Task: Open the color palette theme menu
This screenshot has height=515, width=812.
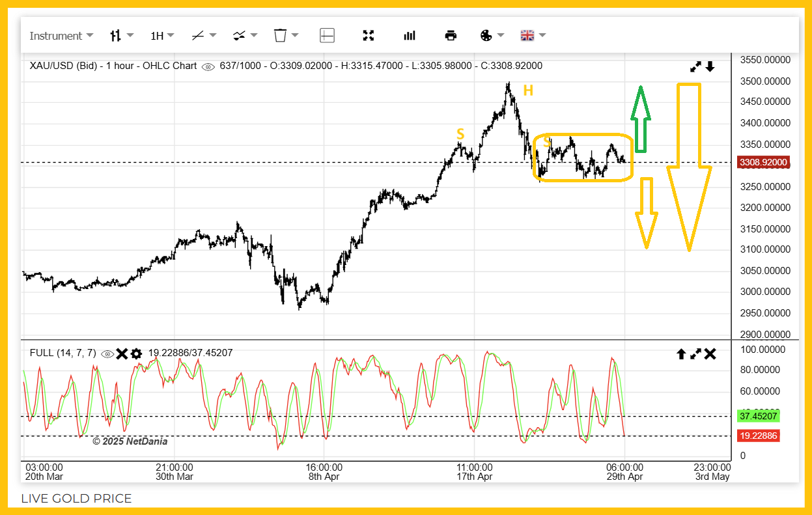Action: (492, 36)
